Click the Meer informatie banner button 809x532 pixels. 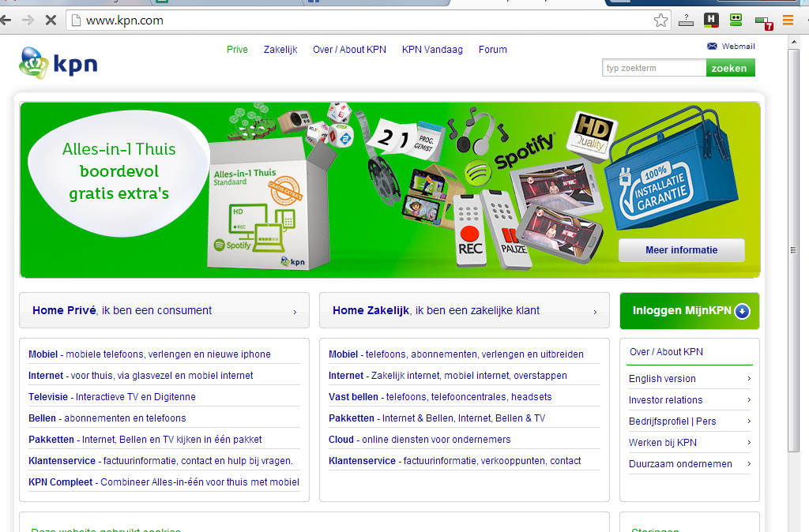click(681, 250)
